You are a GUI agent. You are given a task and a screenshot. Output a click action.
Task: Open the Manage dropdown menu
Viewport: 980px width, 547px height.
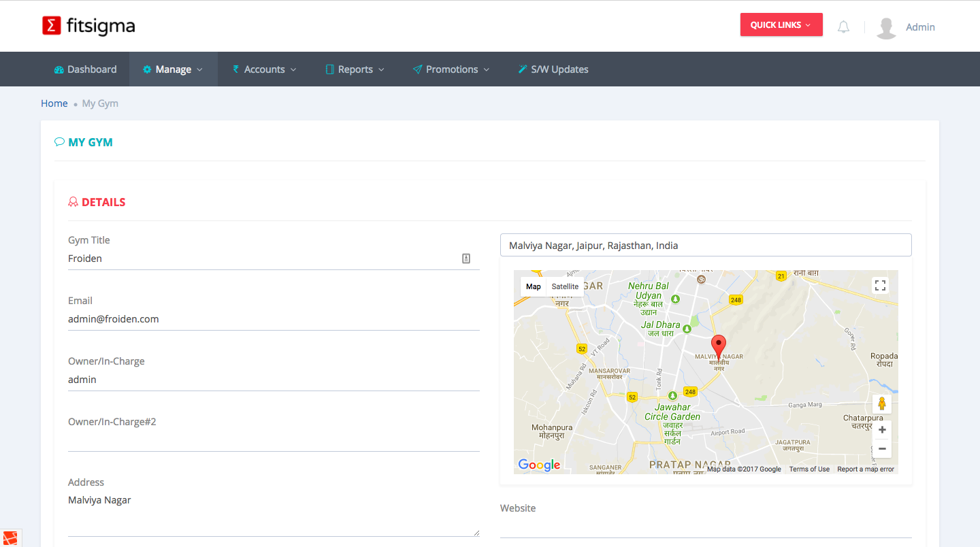(173, 69)
